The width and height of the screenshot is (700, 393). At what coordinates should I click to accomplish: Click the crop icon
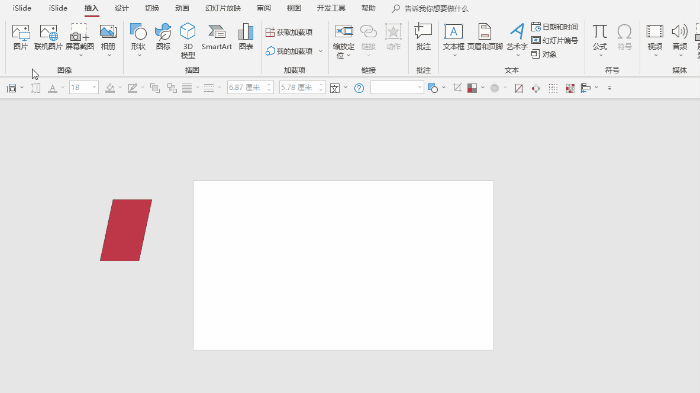pos(457,88)
